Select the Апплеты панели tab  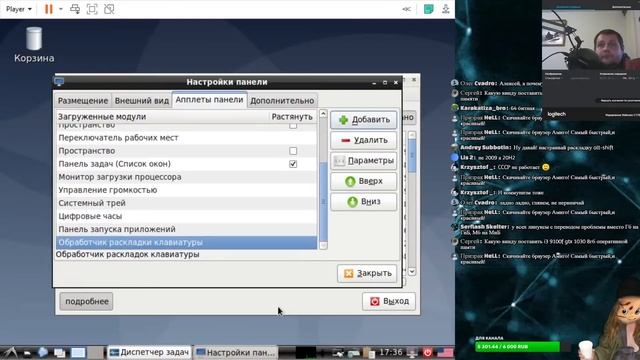[x=209, y=100]
